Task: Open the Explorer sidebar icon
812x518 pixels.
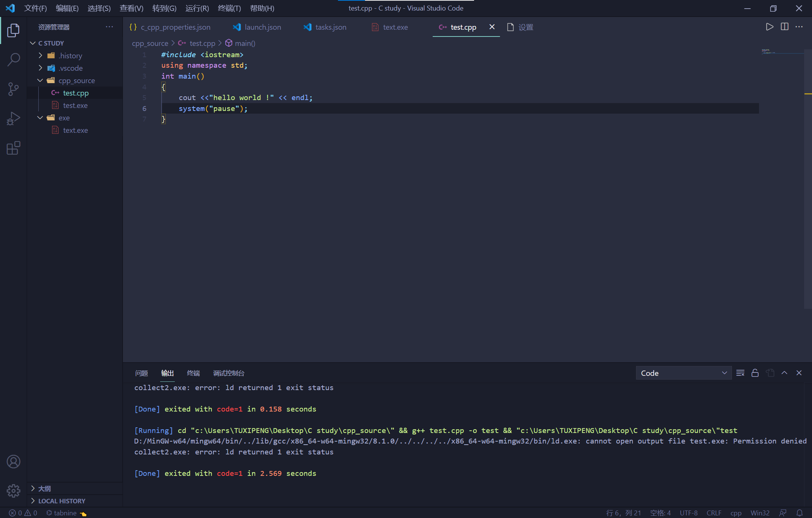Action: pyautogui.click(x=14, y=30)
